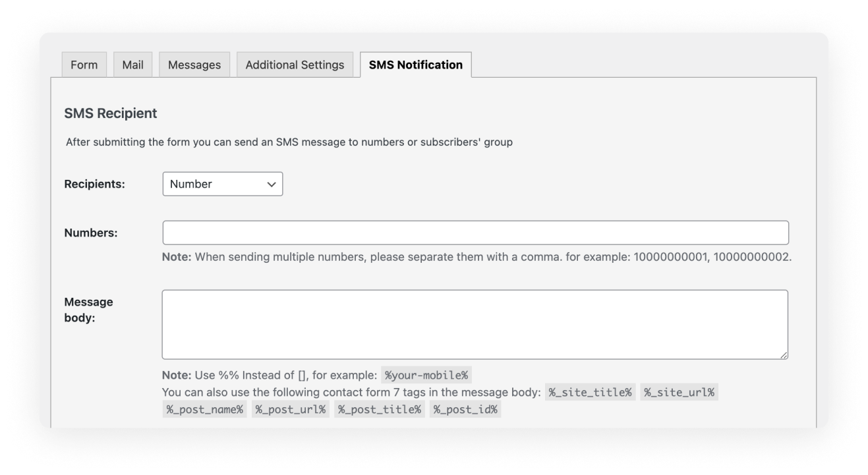Switch to the Form tab
The image size is (868, 475).
click(84, 65)
